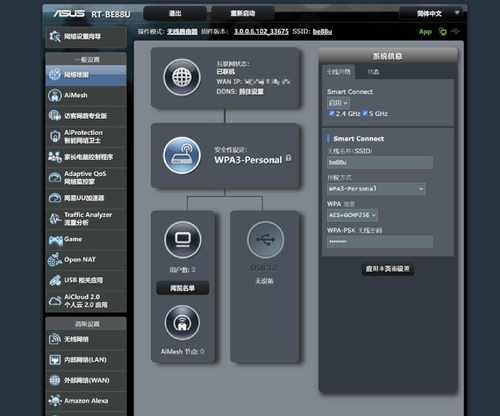Click the Traffic Analyzer menu label
The width and height of the screenshot is (500, 416).
point(88,218)
